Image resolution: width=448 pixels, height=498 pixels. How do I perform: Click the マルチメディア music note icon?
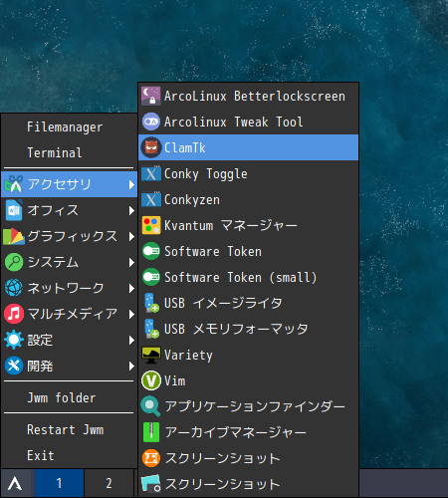(x=14, y=314)
